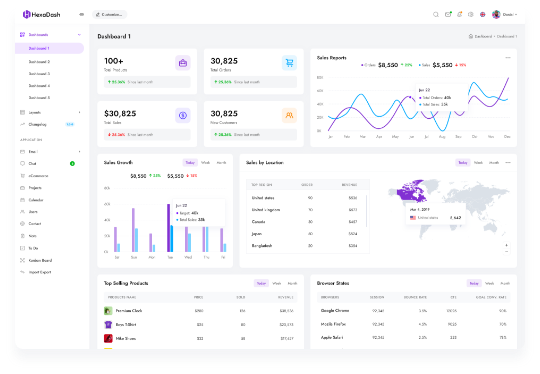Open the language flag selector
The width and height of the screenshot is (540, 374).
tap(482, 14)
